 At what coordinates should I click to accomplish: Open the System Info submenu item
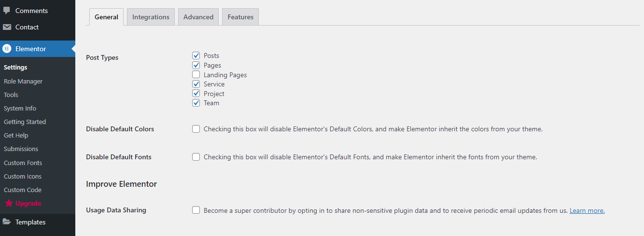click(20, 108)
